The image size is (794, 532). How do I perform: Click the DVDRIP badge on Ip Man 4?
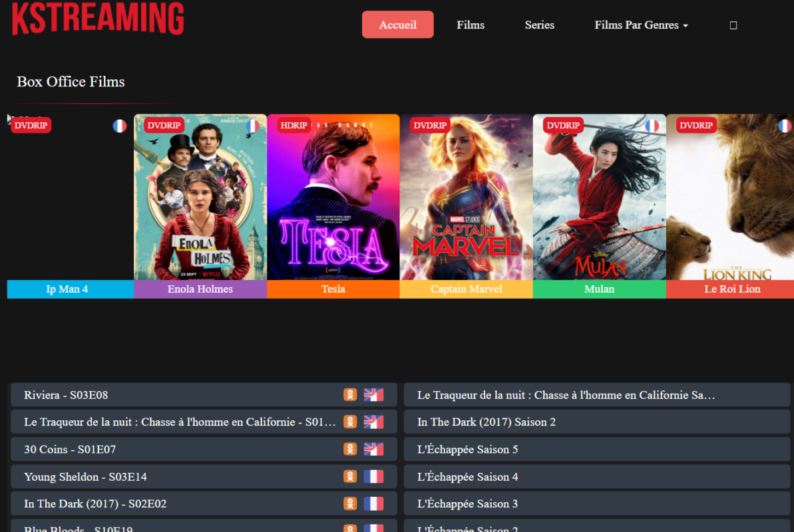31,125
